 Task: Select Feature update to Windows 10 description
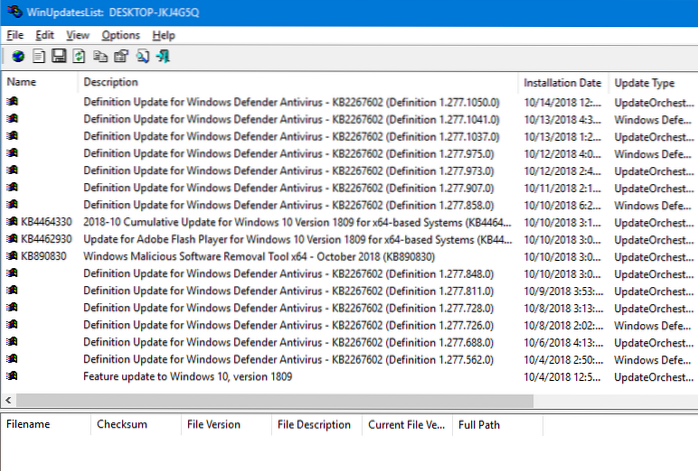pos(187,377)
